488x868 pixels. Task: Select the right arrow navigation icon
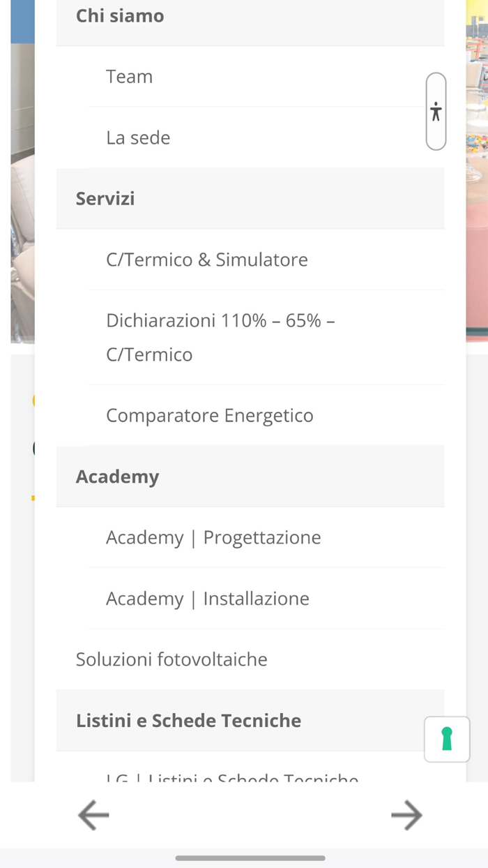[x=406, y=814]
